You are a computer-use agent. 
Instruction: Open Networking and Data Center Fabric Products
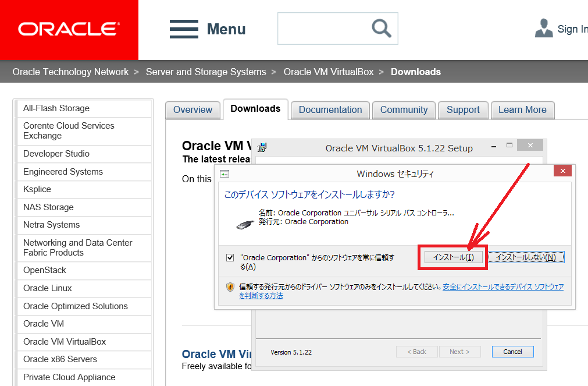coord(84,248)
